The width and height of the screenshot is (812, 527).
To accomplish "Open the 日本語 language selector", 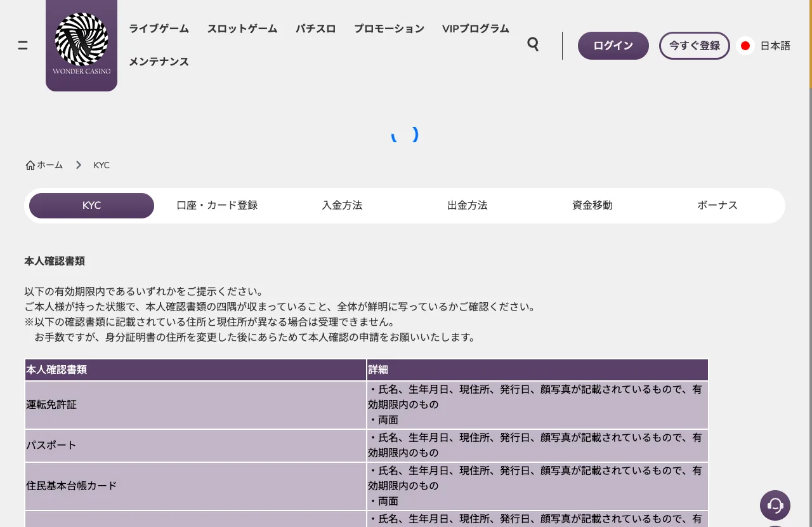I will coord(775,46).
